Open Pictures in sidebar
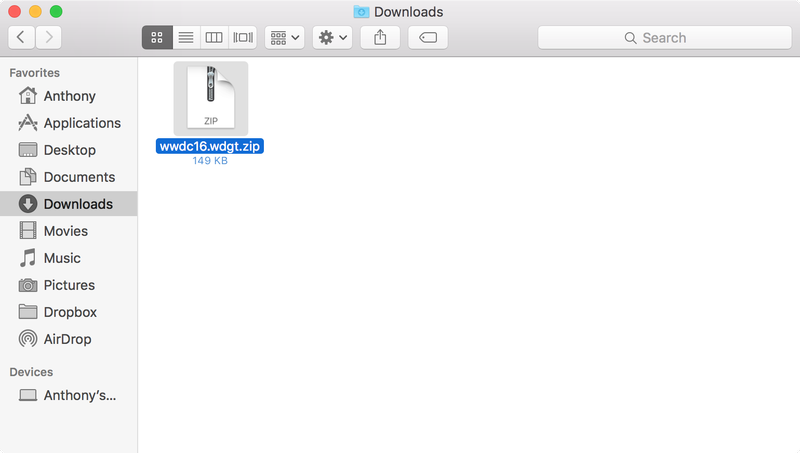 click(x=68, y=285)
